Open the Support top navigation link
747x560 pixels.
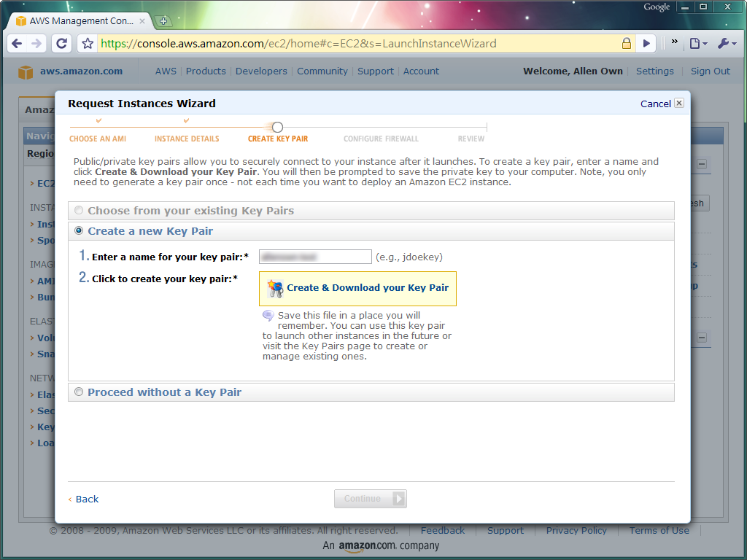pyautogui.click(x=376, y=71)
